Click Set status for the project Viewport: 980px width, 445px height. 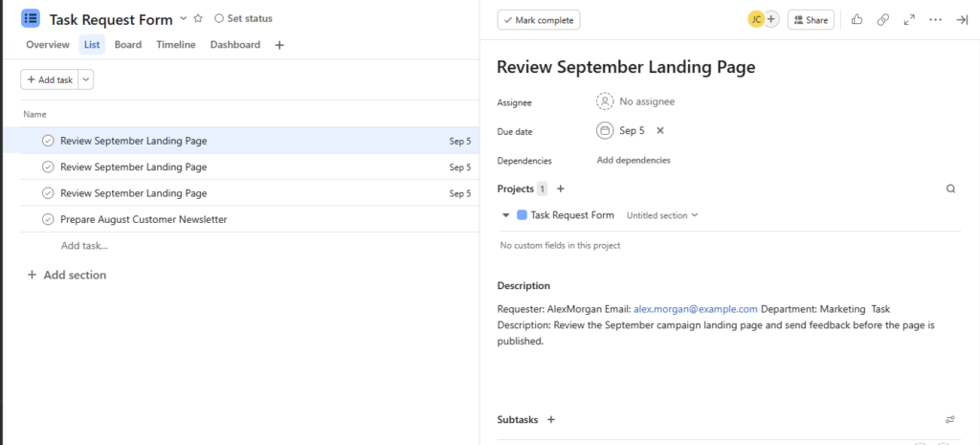244,19
